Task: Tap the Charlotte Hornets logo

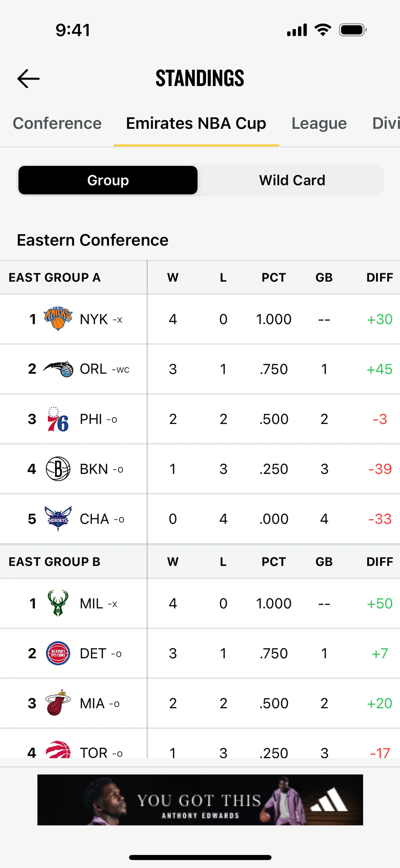Action: [x=58, y=519]
